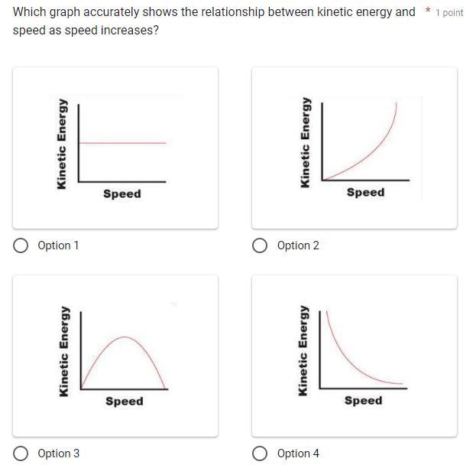Viewport: 476px width, 468px height.
Task: Click the 'Kinetic Energy' axis label in Option 2 graph
Action: click(x=305, y=142)
